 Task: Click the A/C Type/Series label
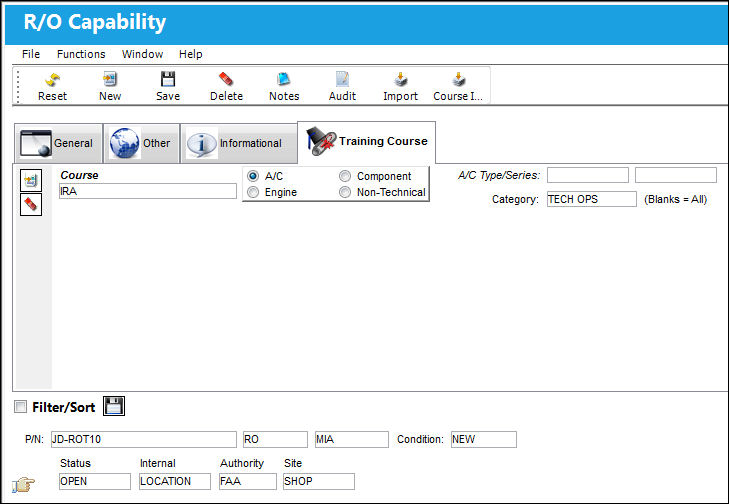(x=499, y=175)
